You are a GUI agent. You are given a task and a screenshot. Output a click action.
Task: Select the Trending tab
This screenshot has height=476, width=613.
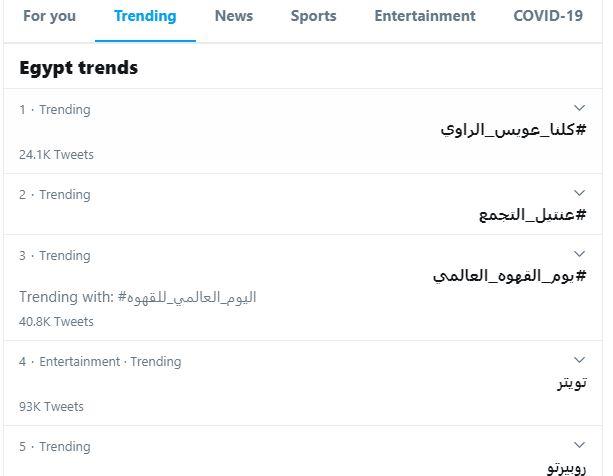(145, 16)
